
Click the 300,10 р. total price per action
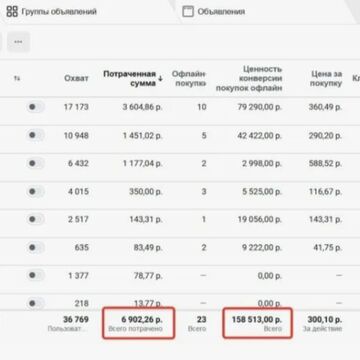click(x=325, y=320)
